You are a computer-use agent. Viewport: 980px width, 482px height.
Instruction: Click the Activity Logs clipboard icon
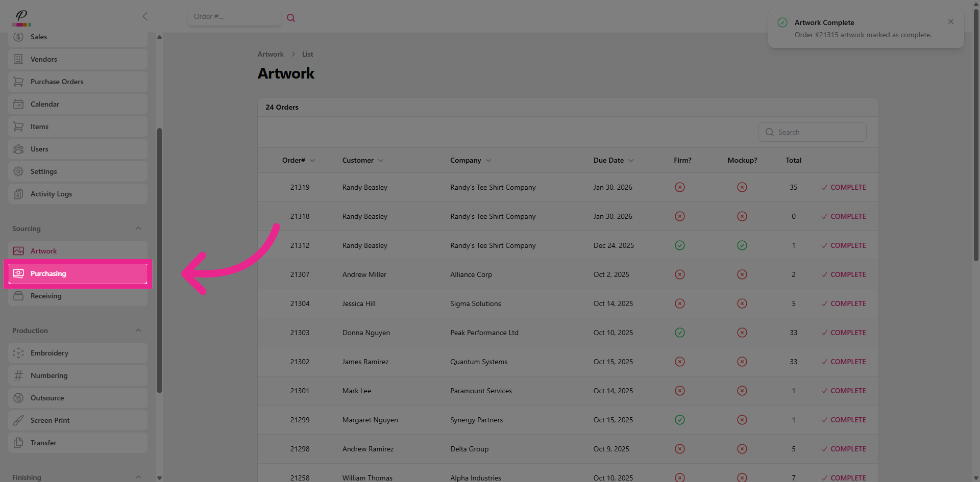click(18, 194)
